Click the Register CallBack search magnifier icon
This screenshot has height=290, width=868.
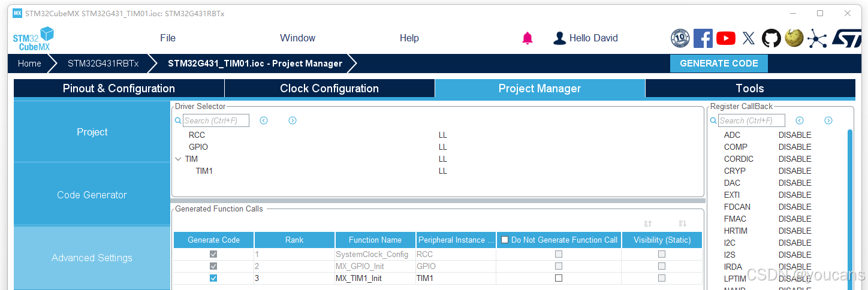pyautogui.click(x=713, y=120)
